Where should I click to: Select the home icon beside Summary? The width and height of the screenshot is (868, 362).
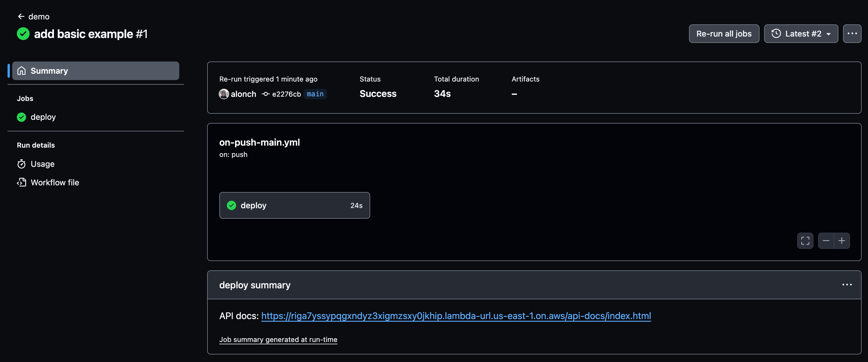pos(21,71)
